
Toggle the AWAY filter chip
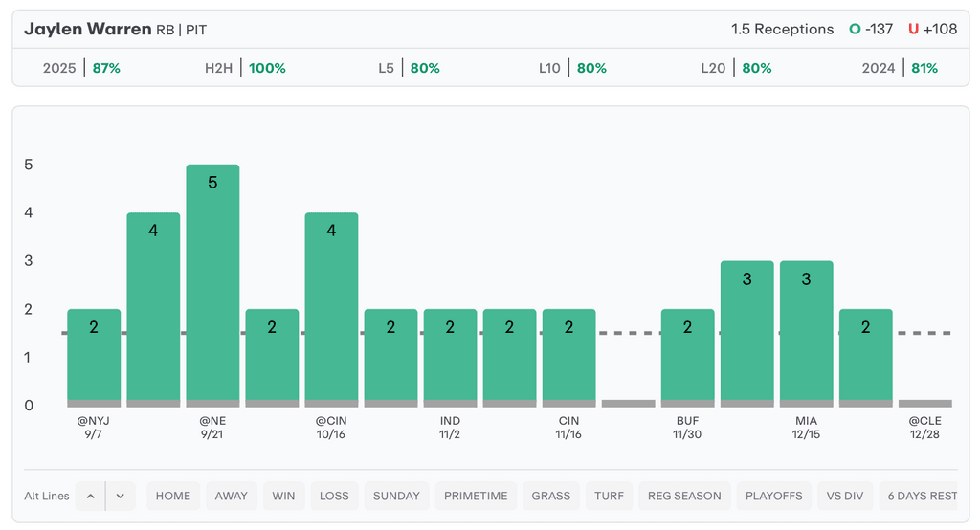[231, 496]
